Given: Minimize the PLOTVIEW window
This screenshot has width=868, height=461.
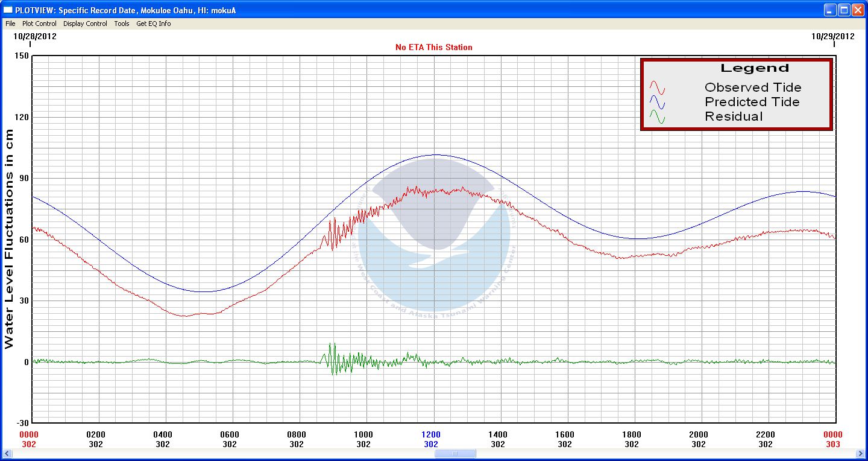Looking at the screenshot, I should pos(831,10).
